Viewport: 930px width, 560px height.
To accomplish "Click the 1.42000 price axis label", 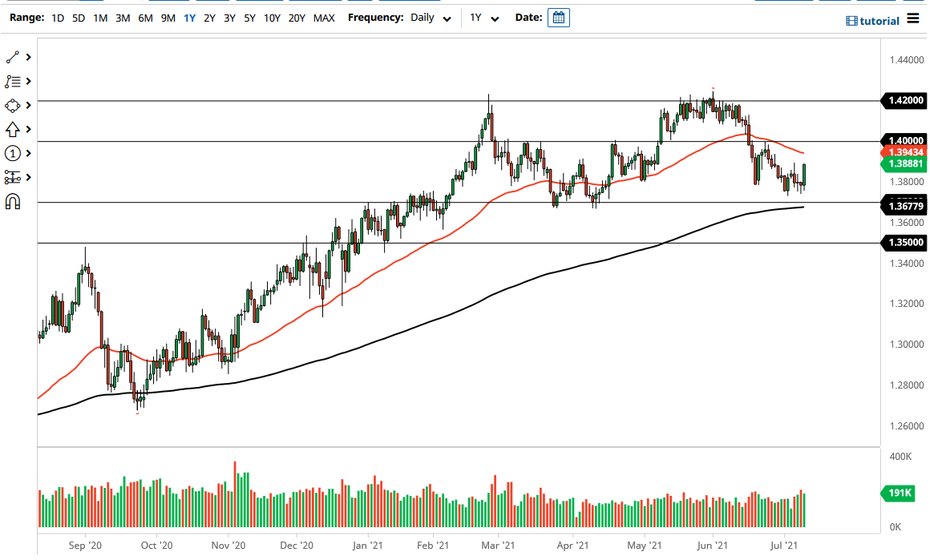I will click(904, 101).
